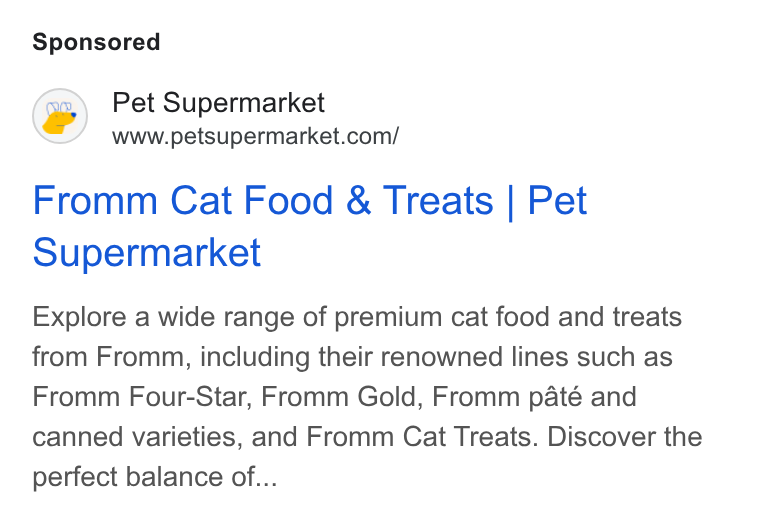This screenshot has width=760, height=518.
Task: Open the Pet Supermarket advertiser name
Action: [218, 103]
